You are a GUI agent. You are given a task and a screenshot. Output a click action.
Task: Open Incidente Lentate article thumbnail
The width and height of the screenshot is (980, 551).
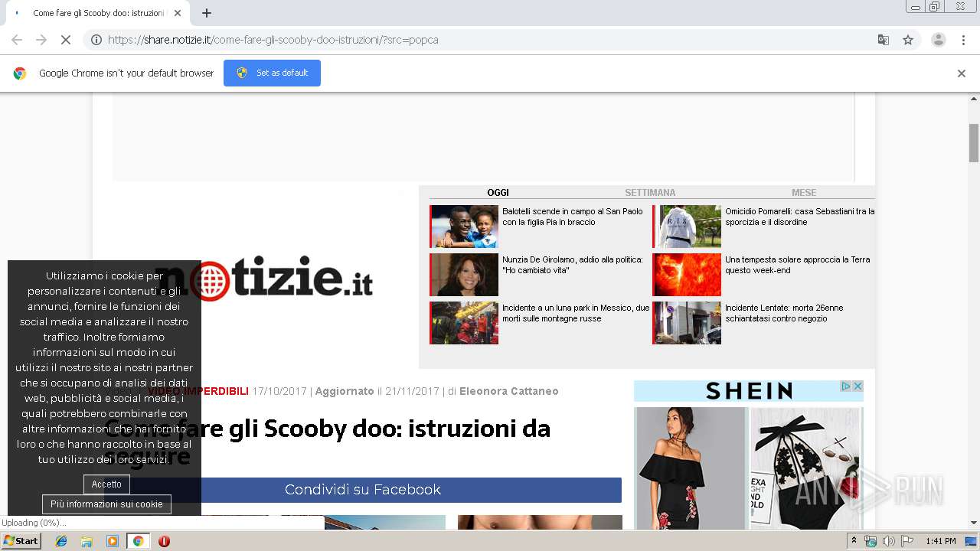pos(687,323)
